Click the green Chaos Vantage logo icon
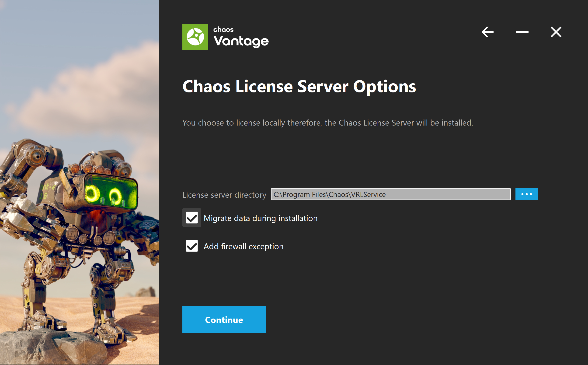 click(x=195, y=37)
